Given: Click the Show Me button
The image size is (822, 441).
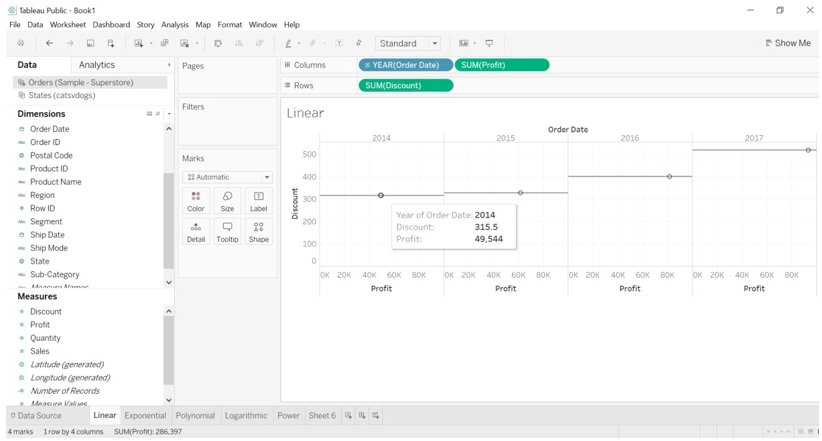Looking at the screenshot, I should (x=788, y=44).
